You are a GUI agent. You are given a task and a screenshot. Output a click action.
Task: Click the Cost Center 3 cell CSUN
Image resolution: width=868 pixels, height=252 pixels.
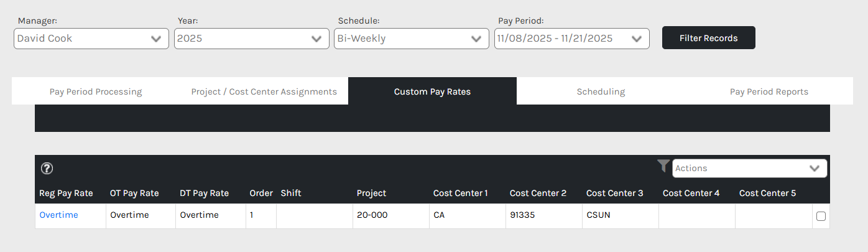(621, 216)
